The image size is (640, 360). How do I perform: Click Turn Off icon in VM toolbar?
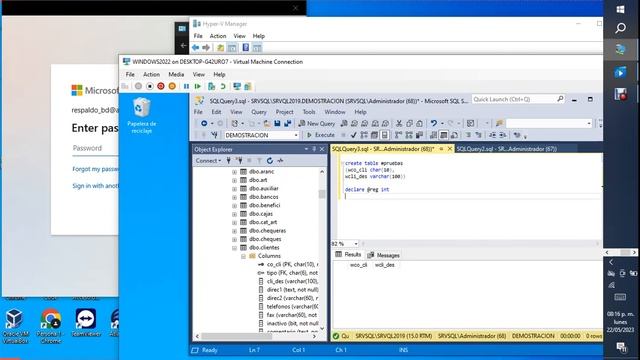tap(150, 87)
